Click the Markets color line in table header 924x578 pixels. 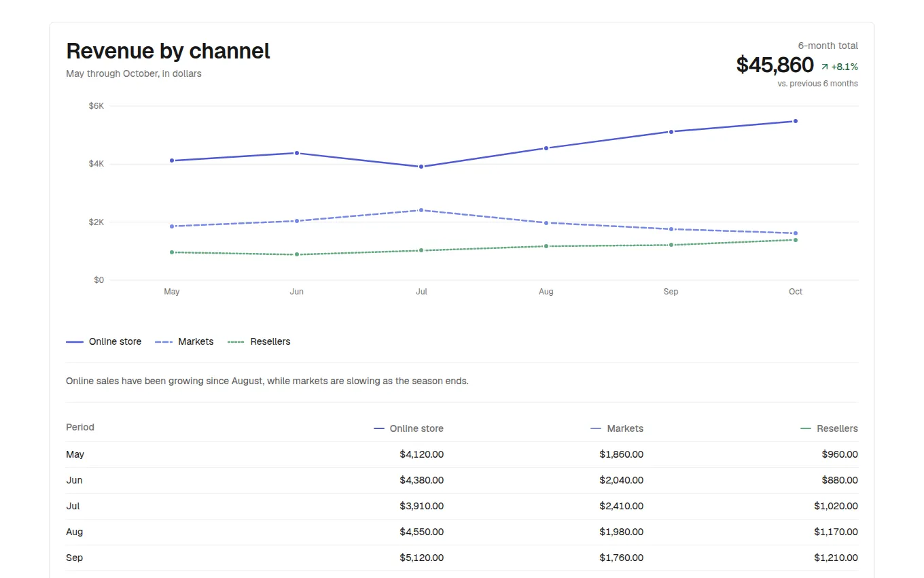tap(596, 428)
